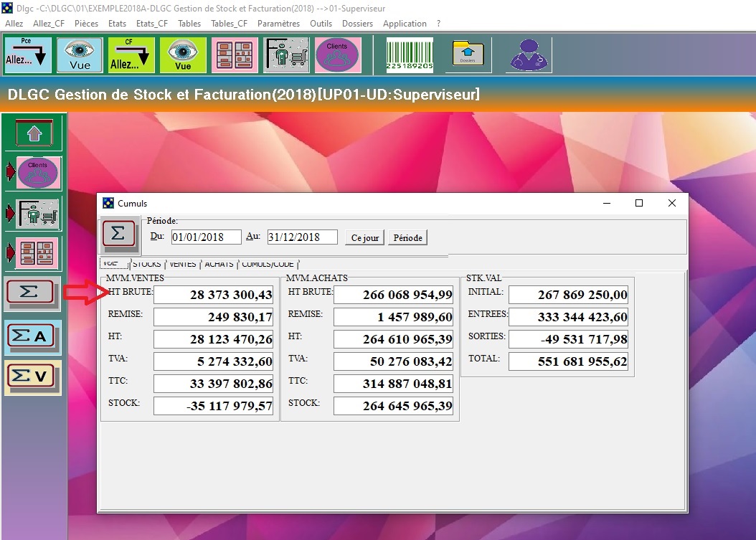Click ventes HT BRUTE value 28 373 300,43
The image size is (756, 540).
(x=214, y=295)
